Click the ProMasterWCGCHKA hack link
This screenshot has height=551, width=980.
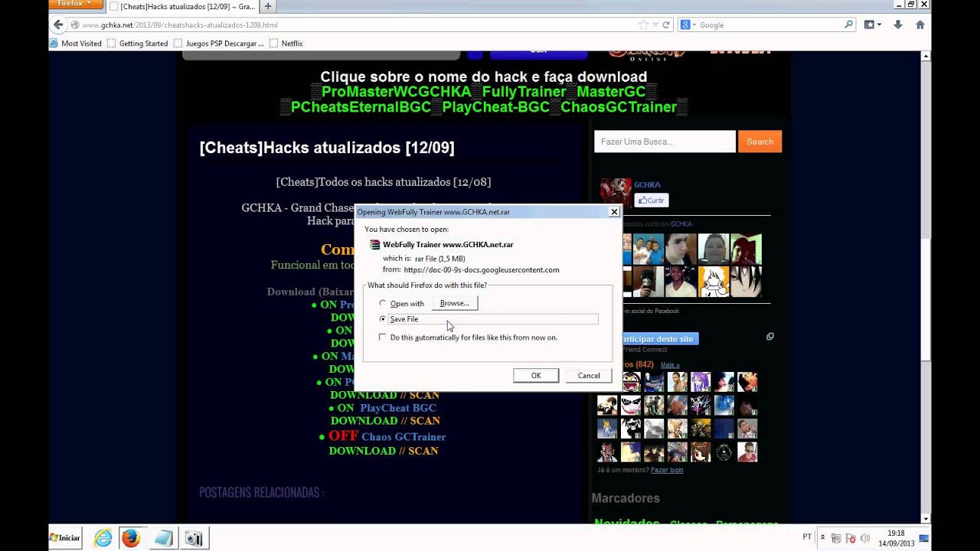pyautogui.click(x=396, y=92)
